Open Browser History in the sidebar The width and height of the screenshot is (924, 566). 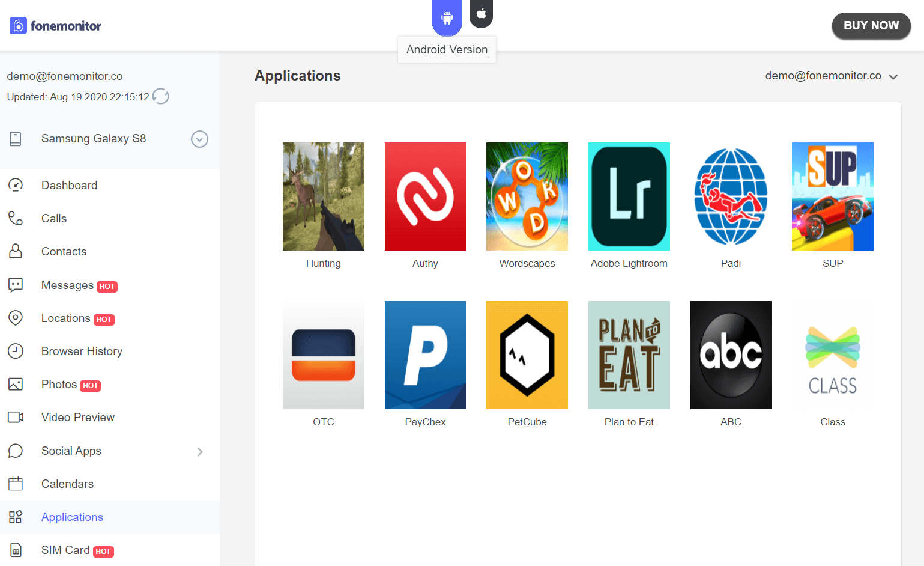pos(110,351)
